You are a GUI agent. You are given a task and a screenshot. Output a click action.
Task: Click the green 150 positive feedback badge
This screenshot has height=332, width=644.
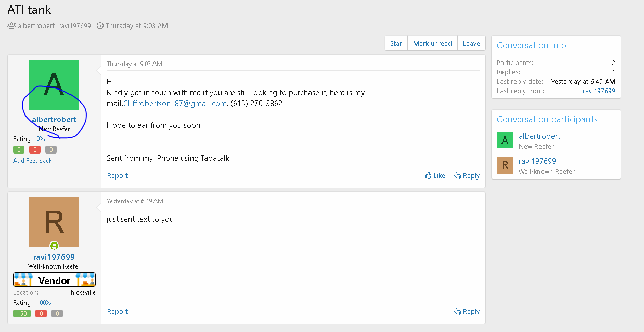coord(22,314)
